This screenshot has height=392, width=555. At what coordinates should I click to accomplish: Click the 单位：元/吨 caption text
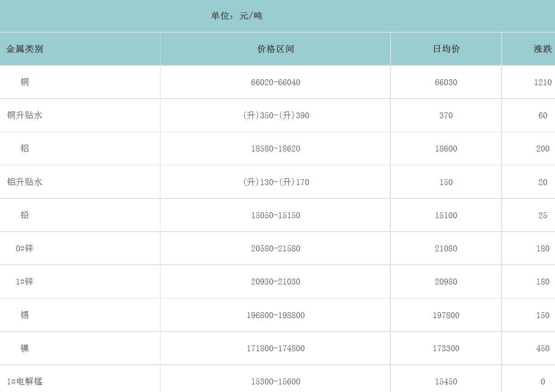point(237,16)
